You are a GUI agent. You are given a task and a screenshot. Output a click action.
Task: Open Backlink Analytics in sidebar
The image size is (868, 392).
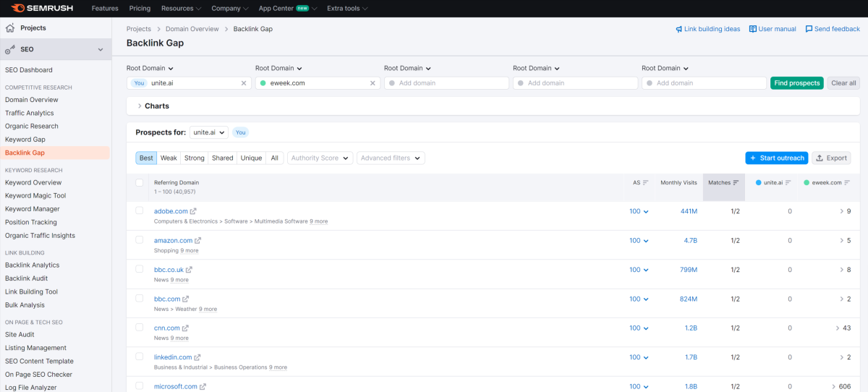(x=32, y=265)
